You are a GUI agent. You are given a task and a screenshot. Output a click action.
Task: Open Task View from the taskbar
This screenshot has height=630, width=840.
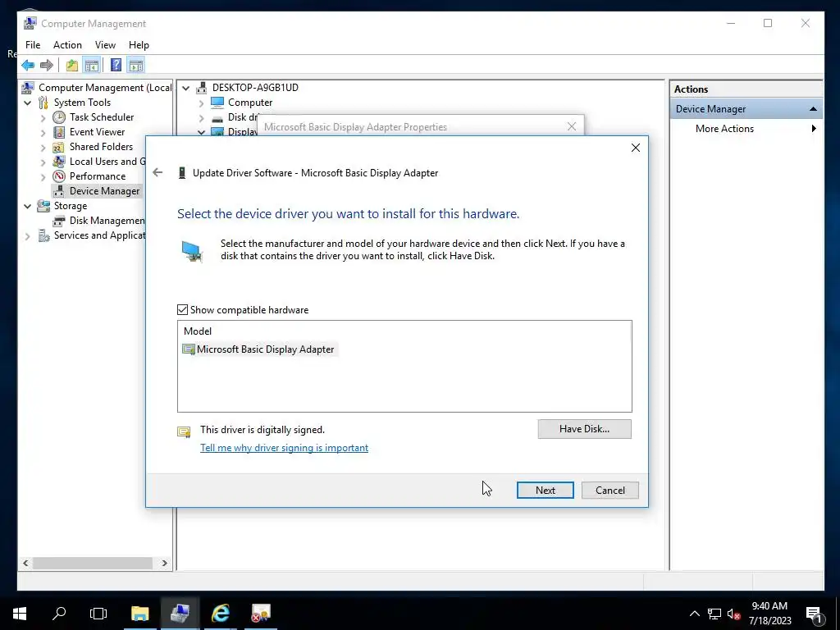coord(98,614)
